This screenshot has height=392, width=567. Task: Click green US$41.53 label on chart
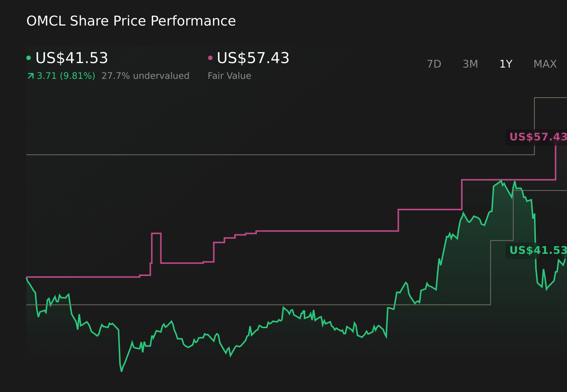pos(538,250)
